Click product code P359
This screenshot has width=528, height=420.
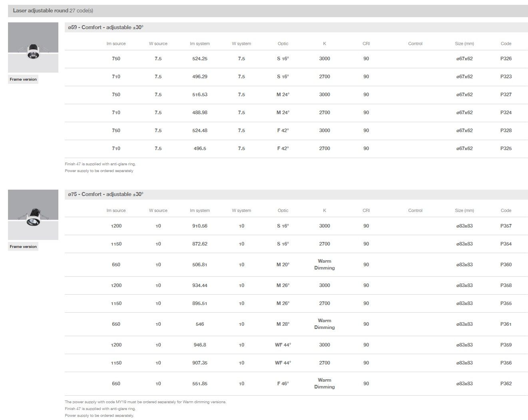(506, 345)
